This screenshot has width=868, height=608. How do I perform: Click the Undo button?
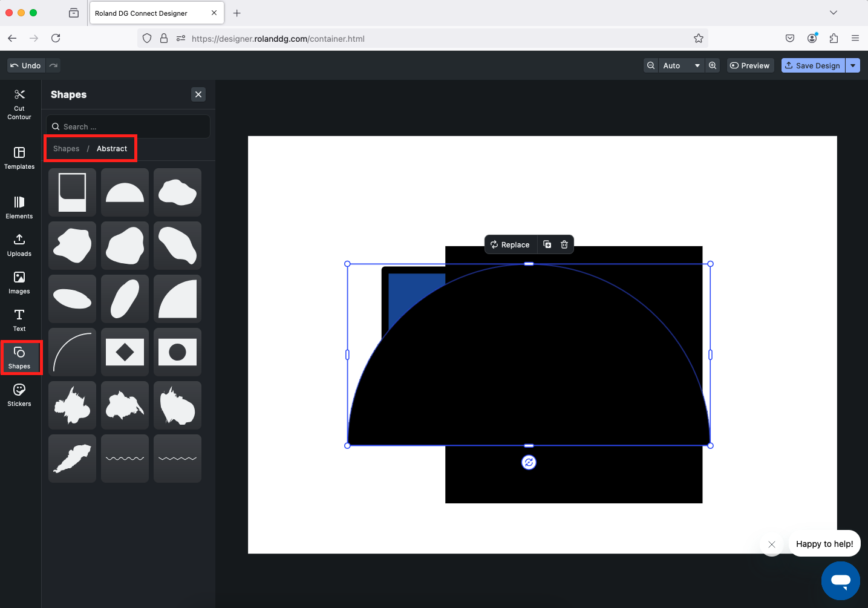pos(26,65)
